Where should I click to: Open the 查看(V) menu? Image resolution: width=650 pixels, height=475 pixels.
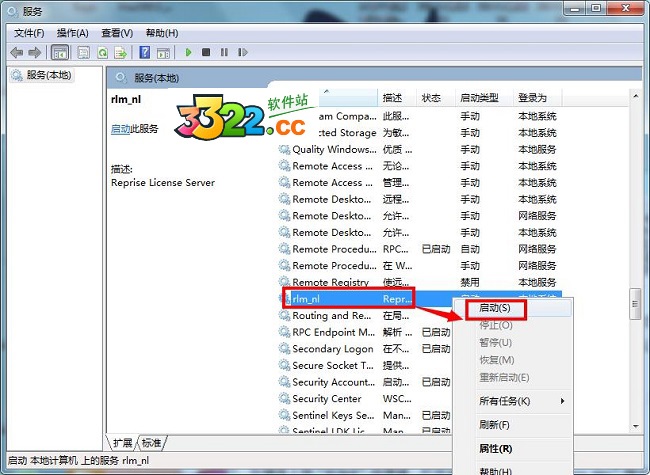(117, 33)
